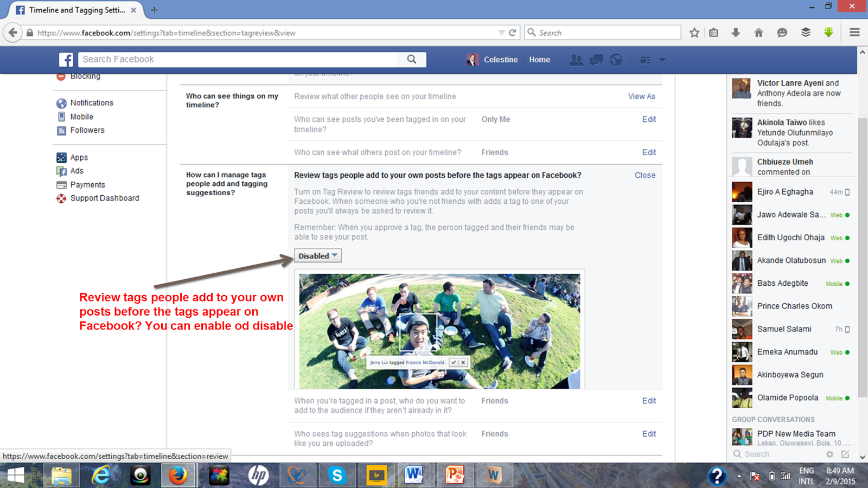Open chat with Edith Ugochi Ohaja

coord(791,237)
